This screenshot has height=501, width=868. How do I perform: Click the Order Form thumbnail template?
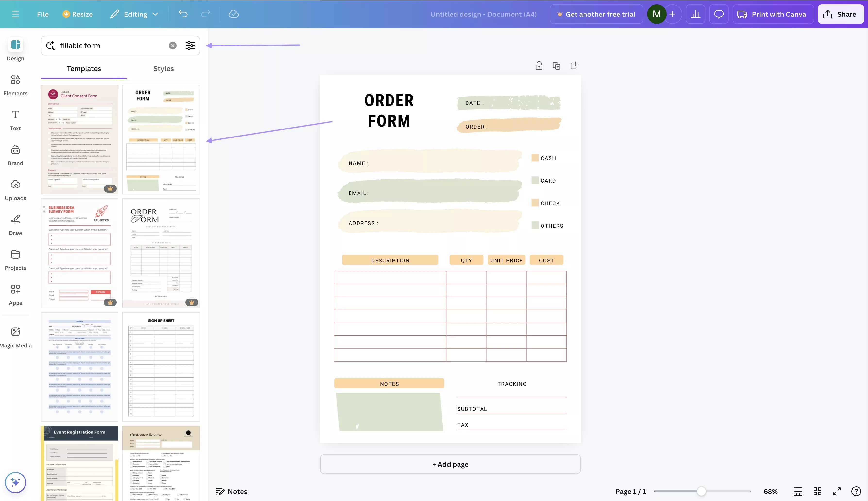[161, 139]
